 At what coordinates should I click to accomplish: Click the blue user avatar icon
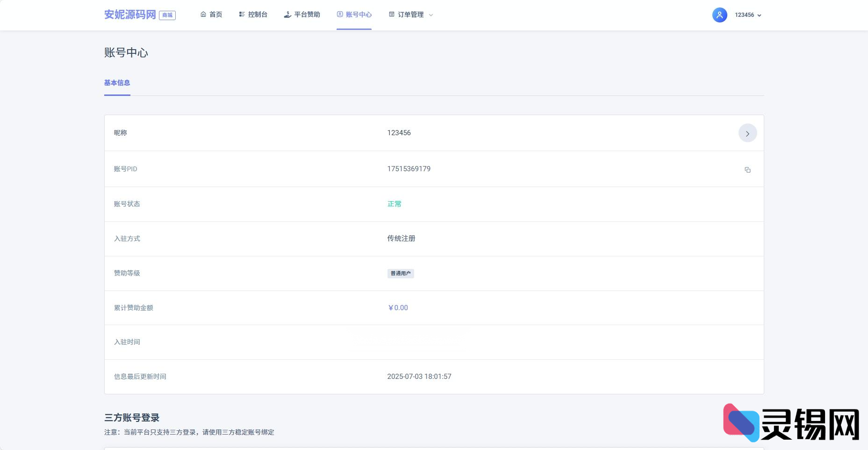point(719,15)
